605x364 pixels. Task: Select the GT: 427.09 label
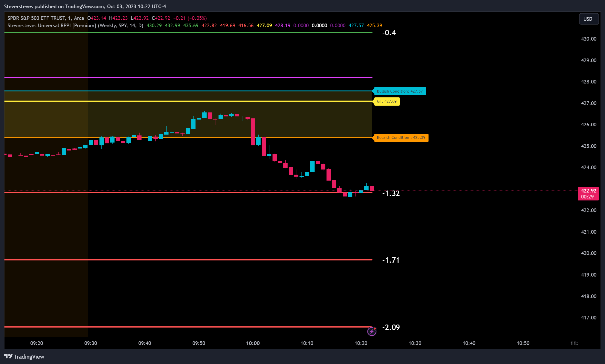pos(386,101)
